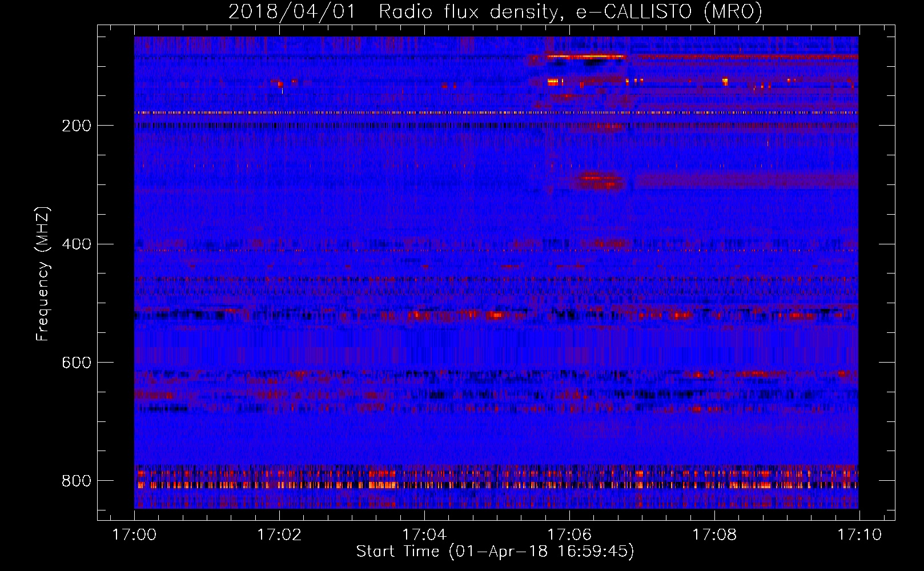The width and height of the screenshot is (924, 571).
Task: Click the 17:06 time tick label
Action: point(569,534)
